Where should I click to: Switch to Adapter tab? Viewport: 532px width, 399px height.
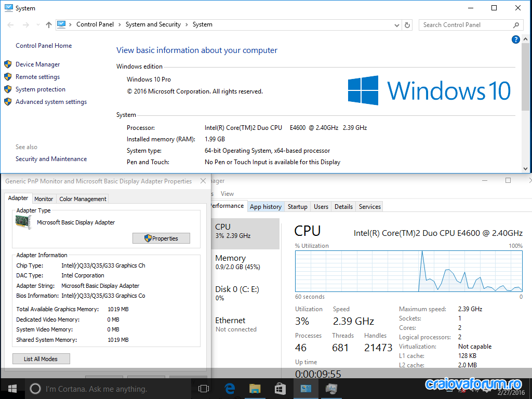click(18, 198)
